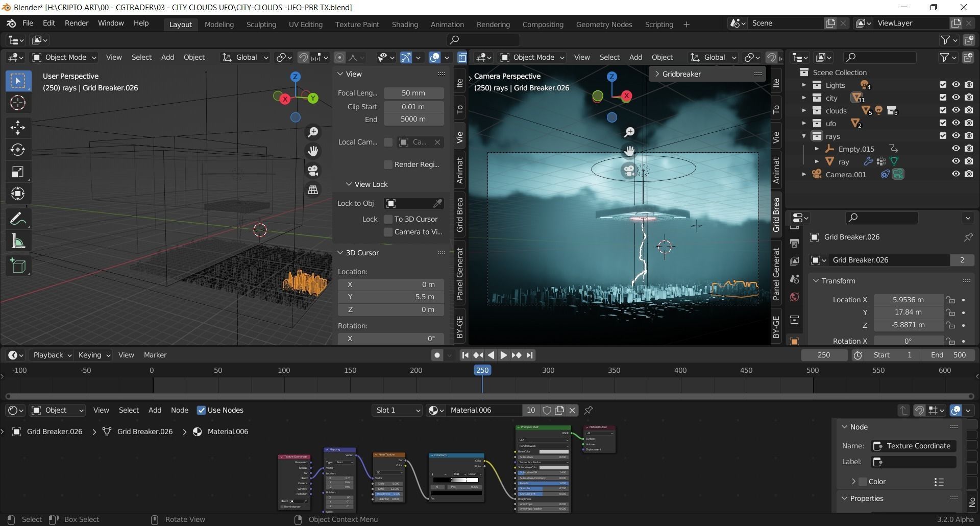Open the Playback dropdown menu

point(52,355)
